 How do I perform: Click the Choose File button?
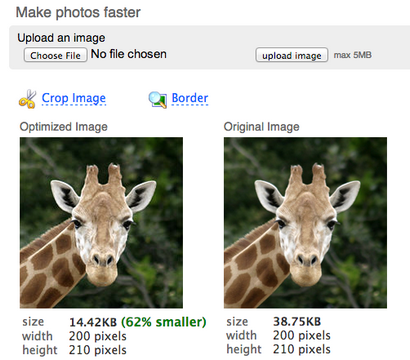point(55,55)
